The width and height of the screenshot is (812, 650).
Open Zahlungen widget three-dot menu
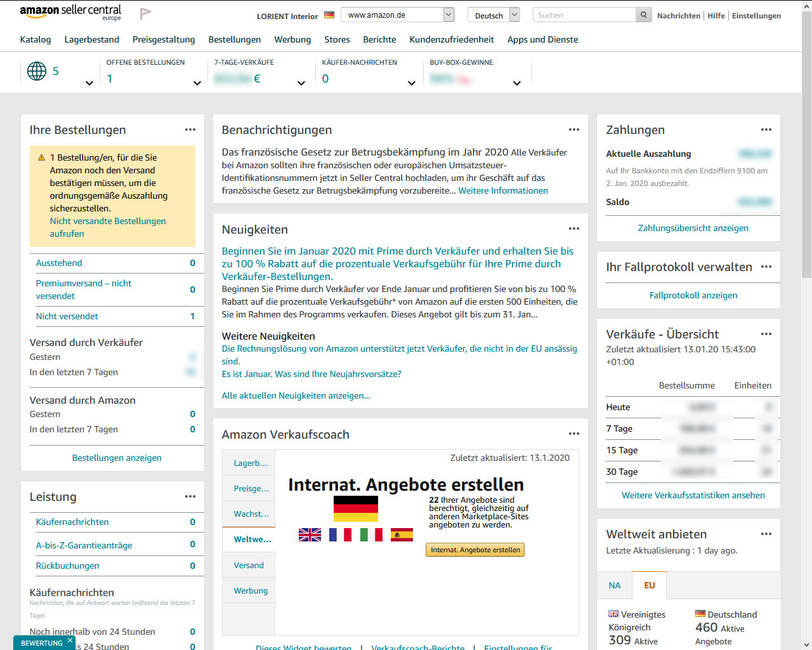coord(766,129)
